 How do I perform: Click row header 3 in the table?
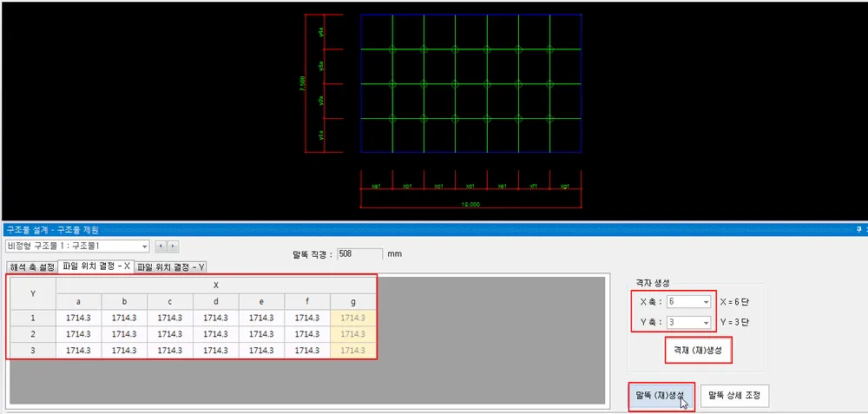pos(33,351)
